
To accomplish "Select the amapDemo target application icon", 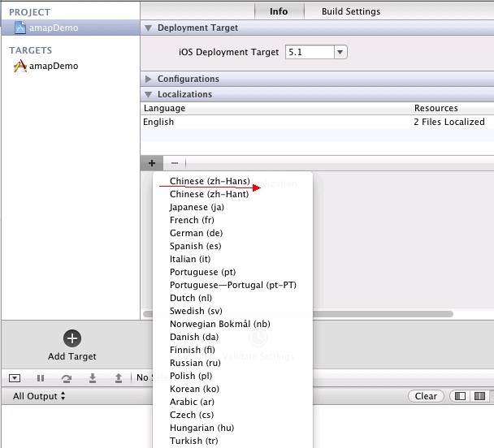I will click(x=20, y=66).
